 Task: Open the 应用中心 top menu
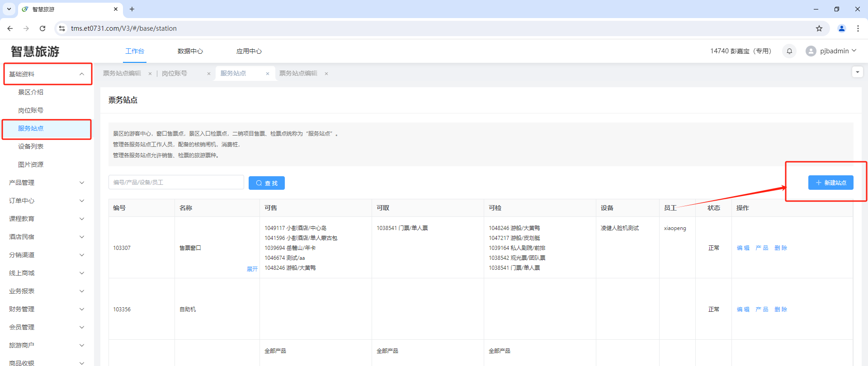(x=249, y=51)
